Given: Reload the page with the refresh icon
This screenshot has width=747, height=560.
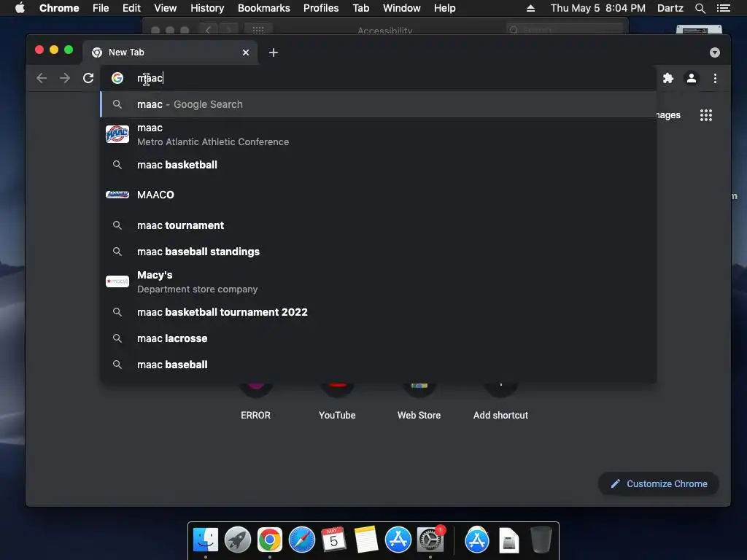Looking at the screenshot, I should tap(88, 78).
